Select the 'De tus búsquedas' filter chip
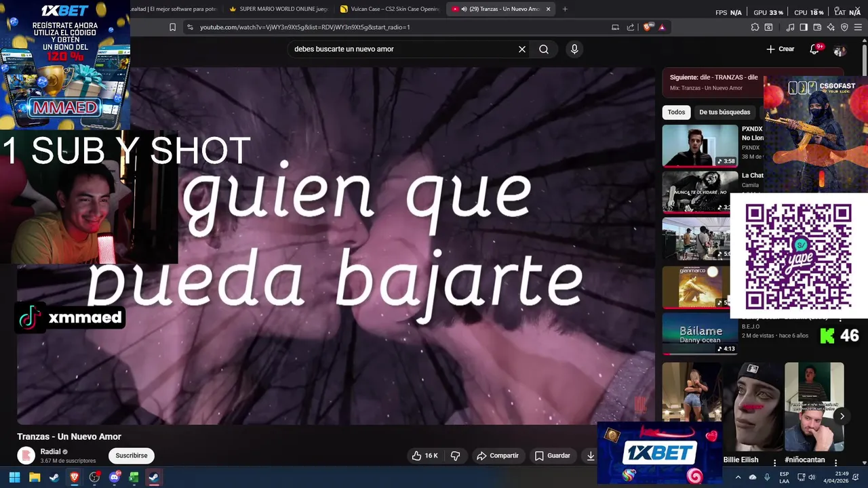Screen dimensions: 868x488 tap(724, 112)
